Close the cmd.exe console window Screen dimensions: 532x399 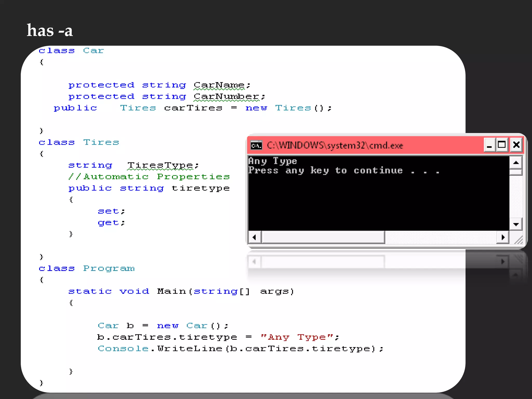point(516,145)
